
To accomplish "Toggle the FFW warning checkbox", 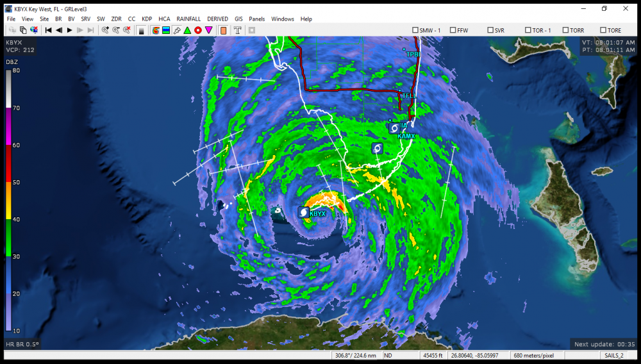I will (x=453, y=30).
